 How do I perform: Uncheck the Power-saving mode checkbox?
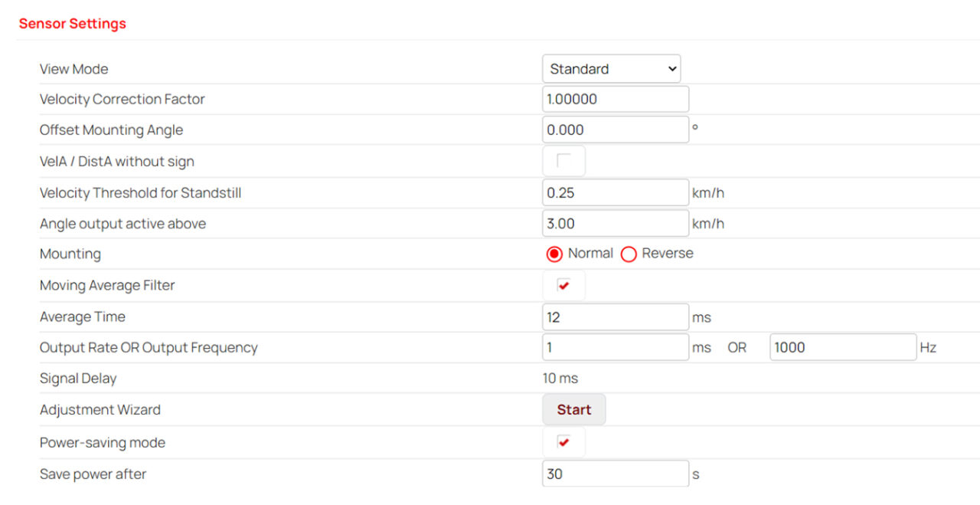[563, 442]
